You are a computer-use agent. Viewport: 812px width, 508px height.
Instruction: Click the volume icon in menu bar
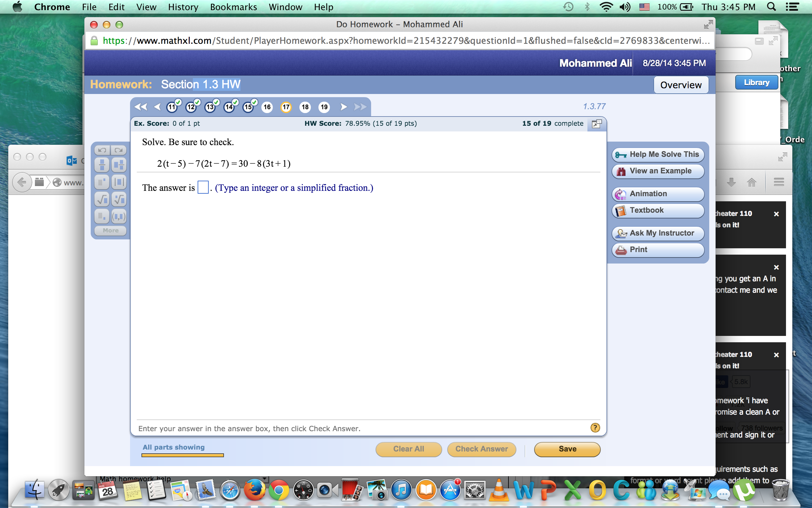pyautogui.click(x=625, y=7)
